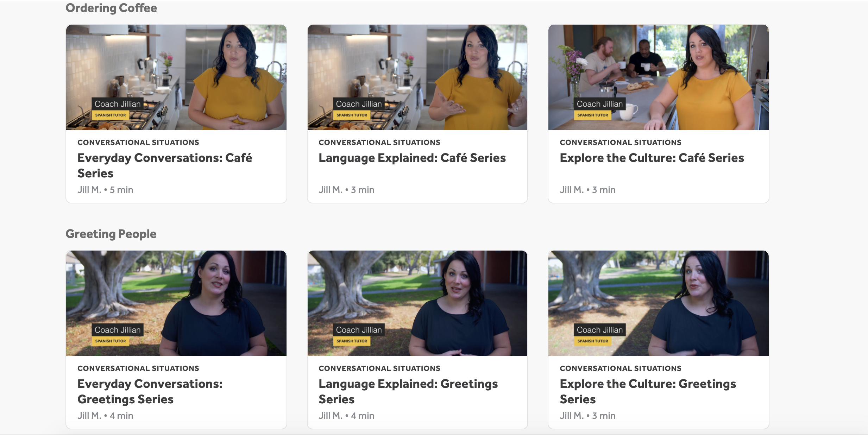
Task: Click the 'Greeting People' section heading
Action: (111, 234)
